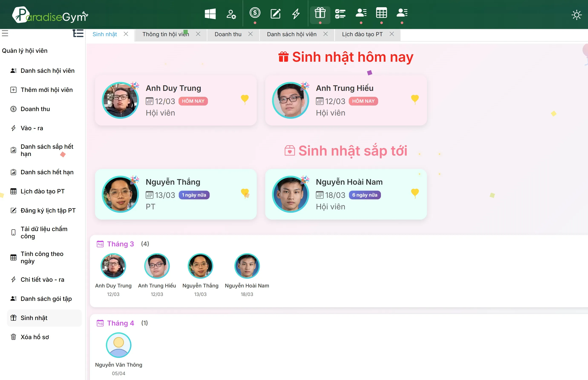Open Tính công theo ngày in sidebar

[x=44, y=258]
